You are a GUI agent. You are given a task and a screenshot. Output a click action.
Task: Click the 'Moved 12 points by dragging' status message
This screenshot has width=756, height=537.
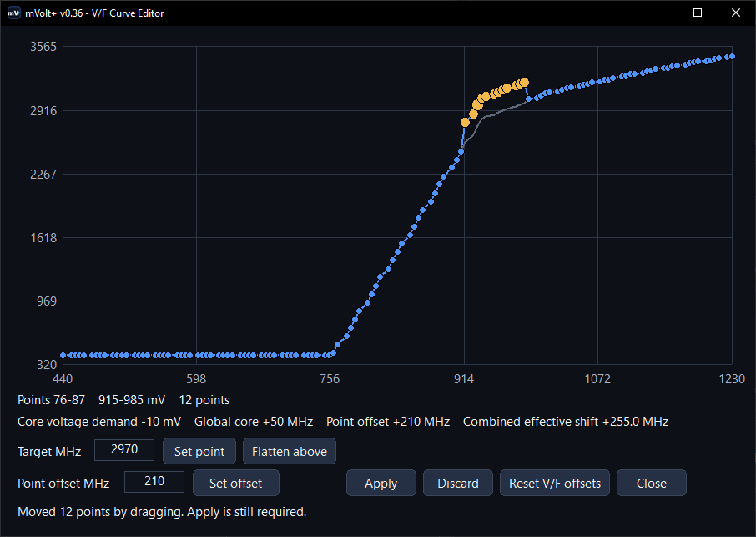click(162, 512)
